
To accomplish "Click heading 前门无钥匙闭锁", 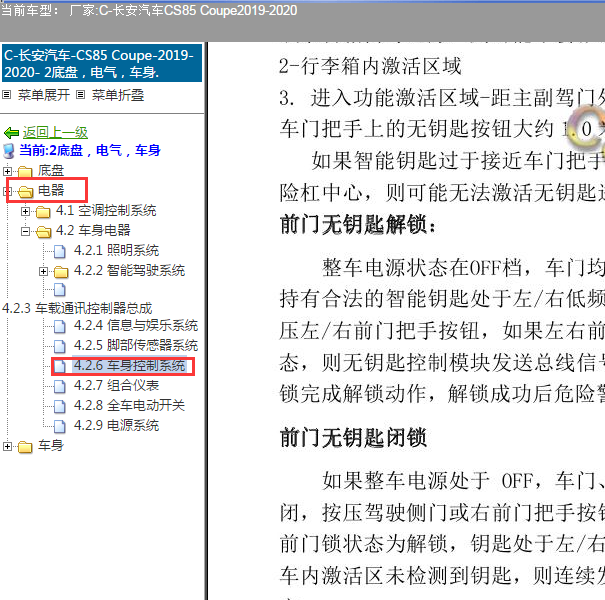I will pyautogui.click(x=353, y=438).
